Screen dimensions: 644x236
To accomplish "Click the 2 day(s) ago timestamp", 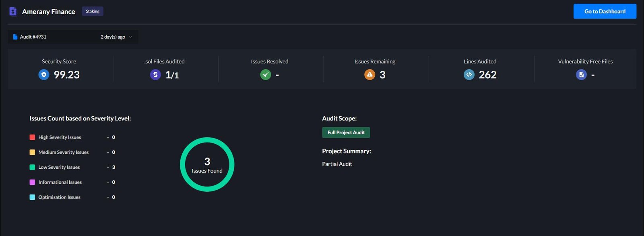I will coord(113,37).
